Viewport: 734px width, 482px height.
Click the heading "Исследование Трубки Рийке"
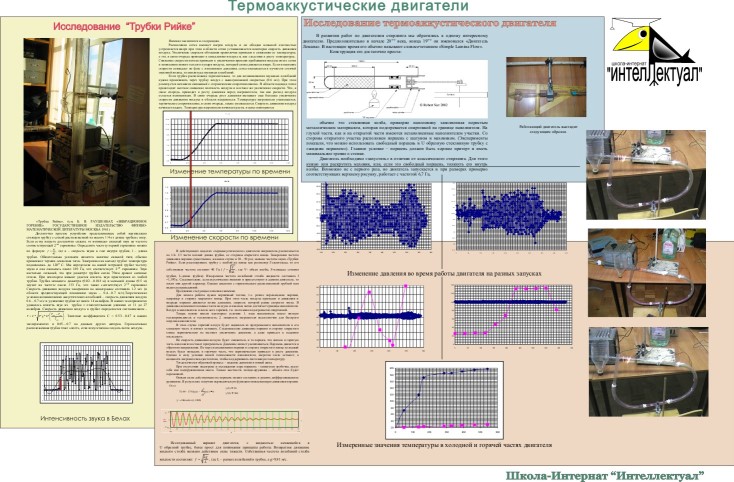point(124,26)
